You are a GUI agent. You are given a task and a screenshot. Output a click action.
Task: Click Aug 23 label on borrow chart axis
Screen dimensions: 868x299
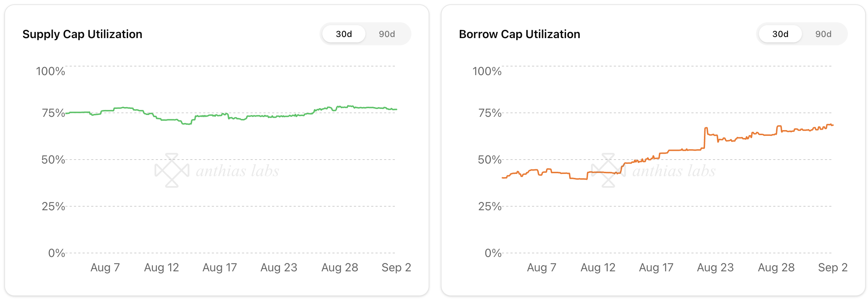click(x=715, y=267)
